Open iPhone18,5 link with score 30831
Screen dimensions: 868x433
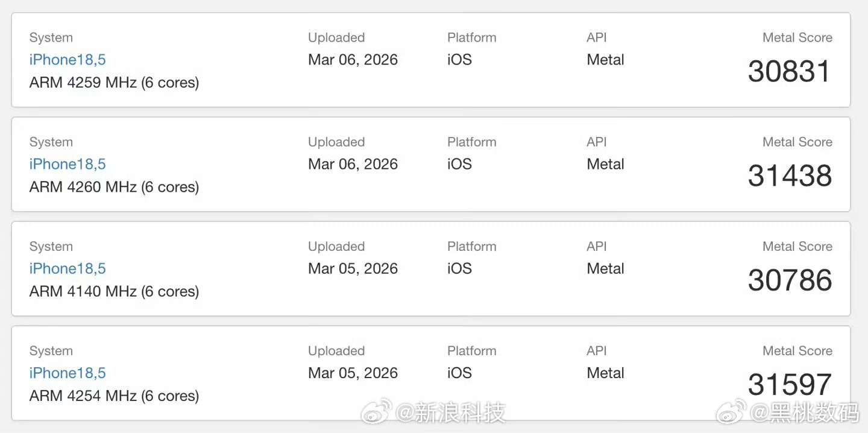point(68,60)
